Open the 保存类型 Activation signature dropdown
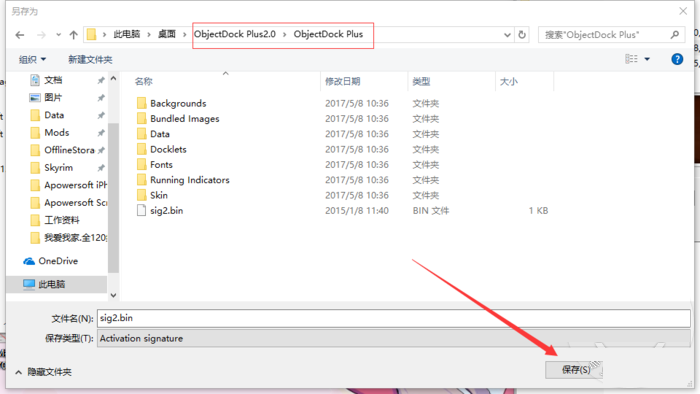Screen dimensions: 700x394 [394, 338]
